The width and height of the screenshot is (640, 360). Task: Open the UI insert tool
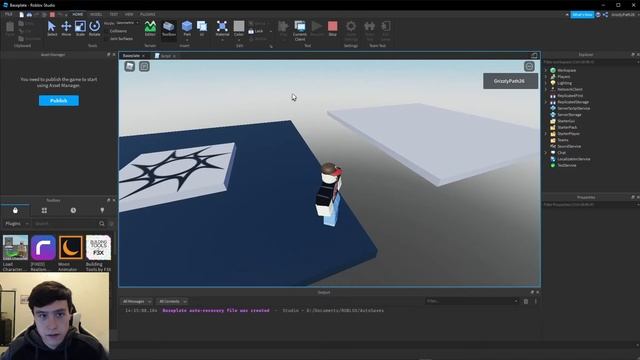(x=202, y=29)
